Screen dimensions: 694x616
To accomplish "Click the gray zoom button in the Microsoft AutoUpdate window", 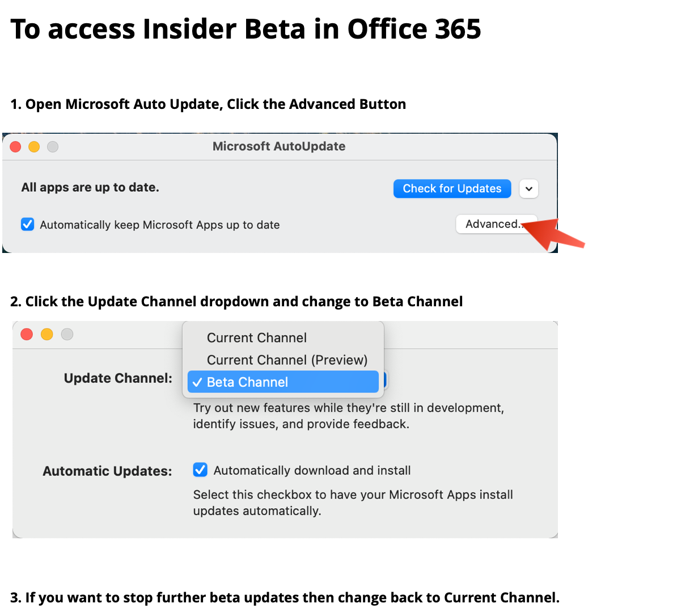I will tap(53, 147).
